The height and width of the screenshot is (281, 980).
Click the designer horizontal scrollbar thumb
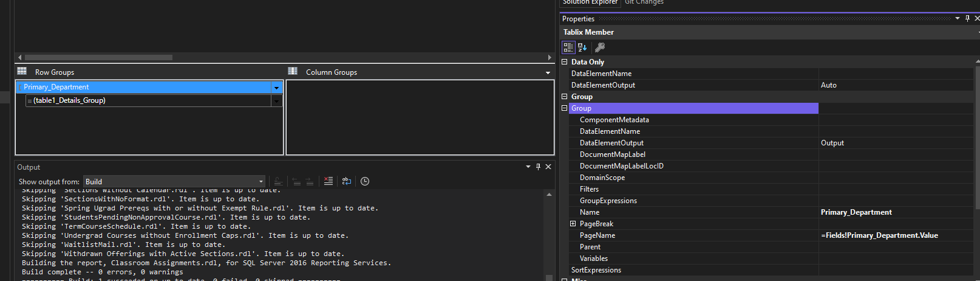point(98,57)
